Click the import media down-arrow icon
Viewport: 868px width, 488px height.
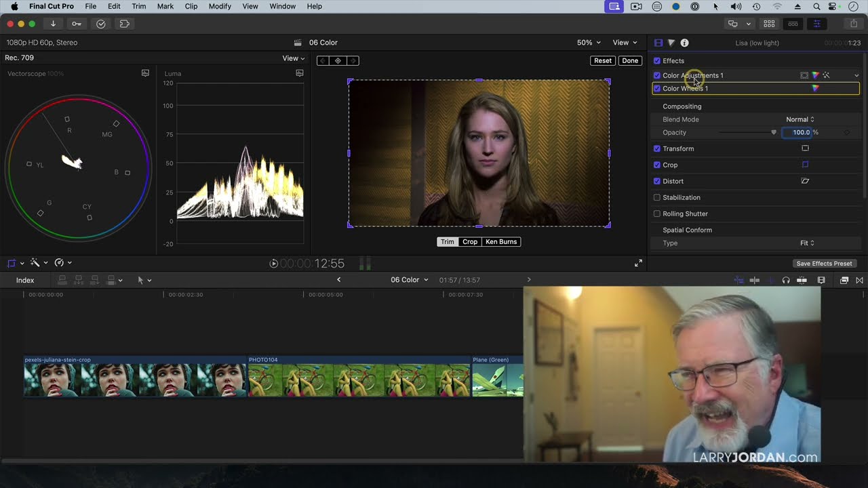coord(53,24)
